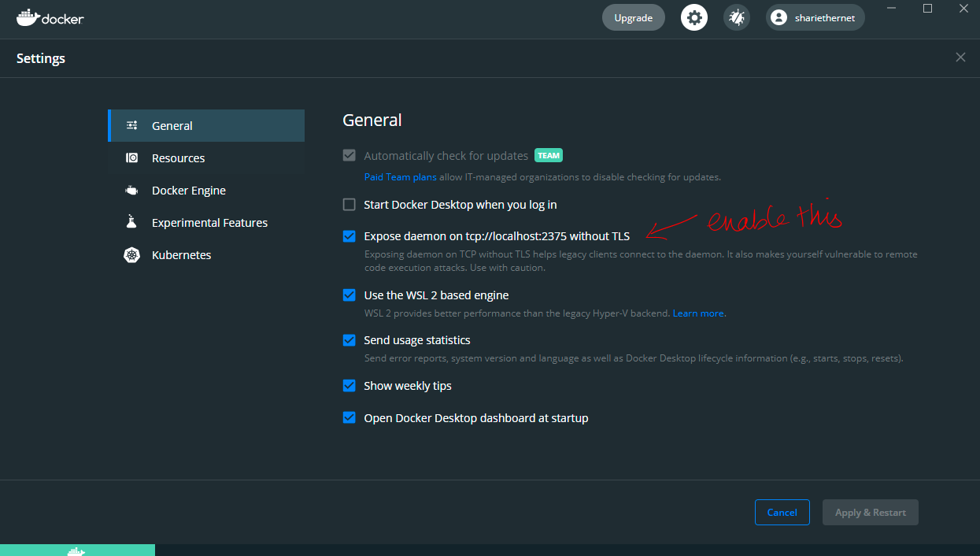This screenshot has height=556, width=980.
Task: Toggle Expose daemon on tcp://localhost:2375 checkbox
Action: pyautogui.click(x=349, y=235)
